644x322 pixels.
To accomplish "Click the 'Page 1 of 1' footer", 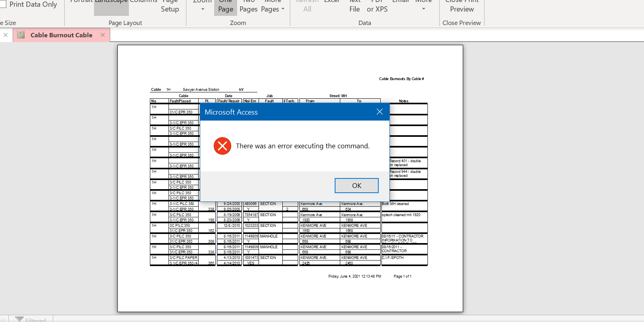I will click(402, 276).
